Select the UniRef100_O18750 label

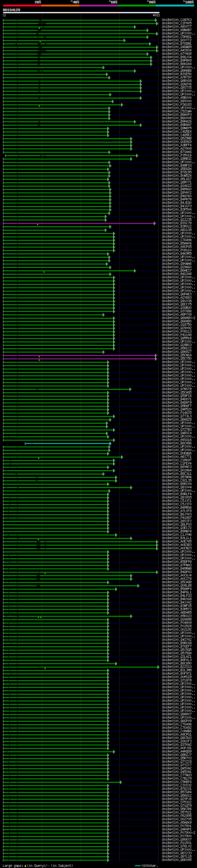click(177, 325)
